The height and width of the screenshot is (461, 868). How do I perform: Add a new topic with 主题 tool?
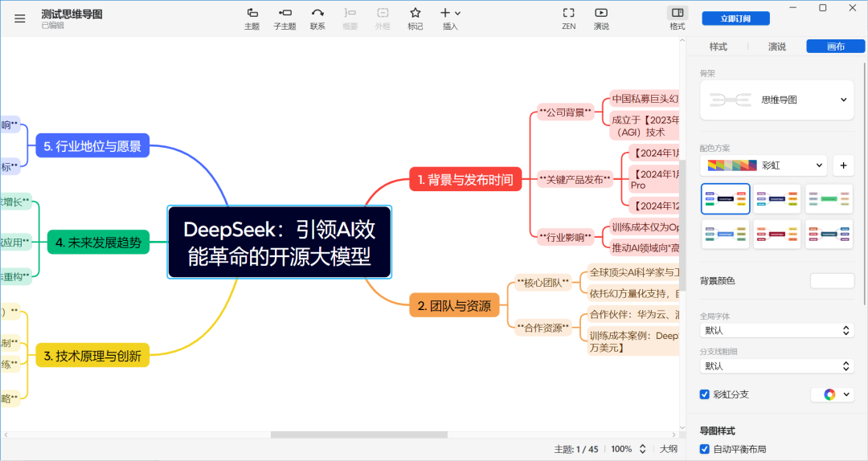[x=252, y=18]
